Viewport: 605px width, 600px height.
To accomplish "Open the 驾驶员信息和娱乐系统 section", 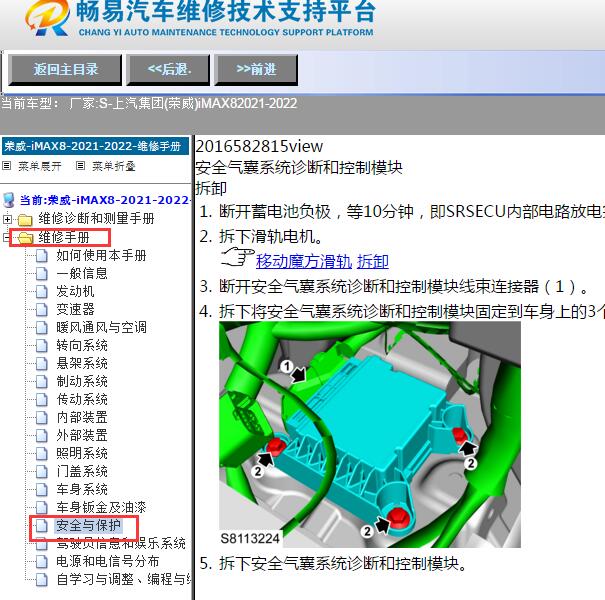I will tap(121, 543).
